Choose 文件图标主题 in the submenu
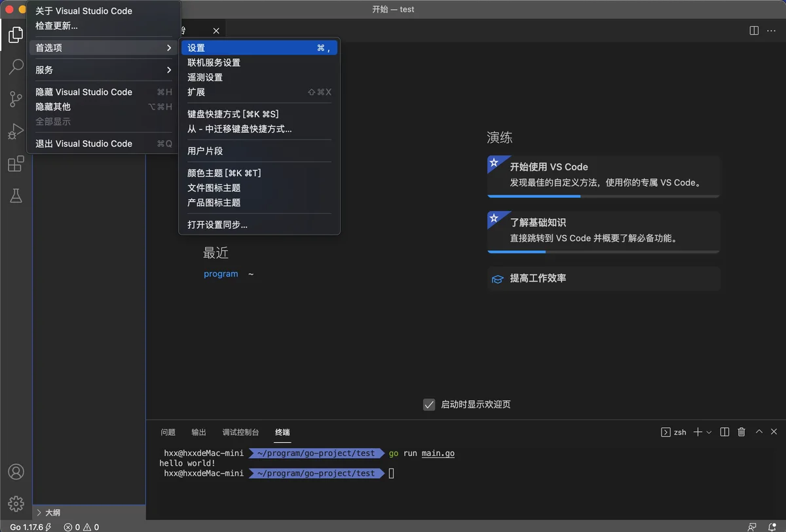 point(259,188)
